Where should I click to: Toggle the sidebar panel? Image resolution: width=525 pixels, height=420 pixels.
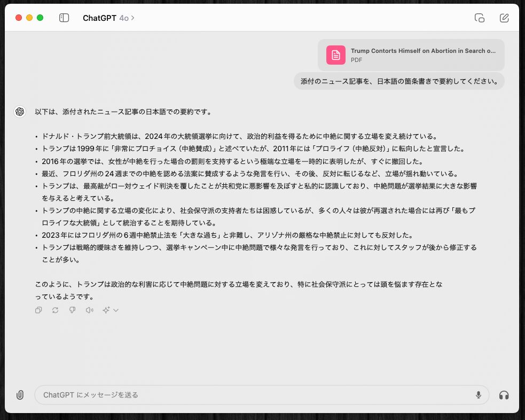click(64, 18)
